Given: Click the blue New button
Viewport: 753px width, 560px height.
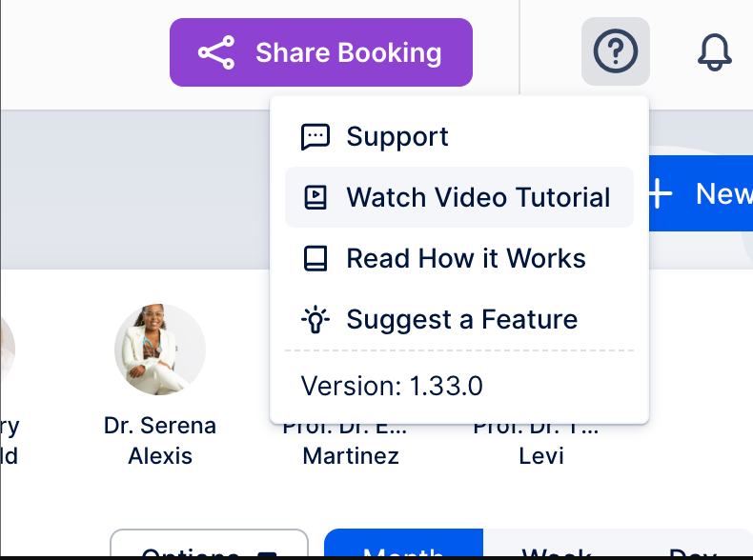Looking at the screenshot, I should click(x=702, y=193).
